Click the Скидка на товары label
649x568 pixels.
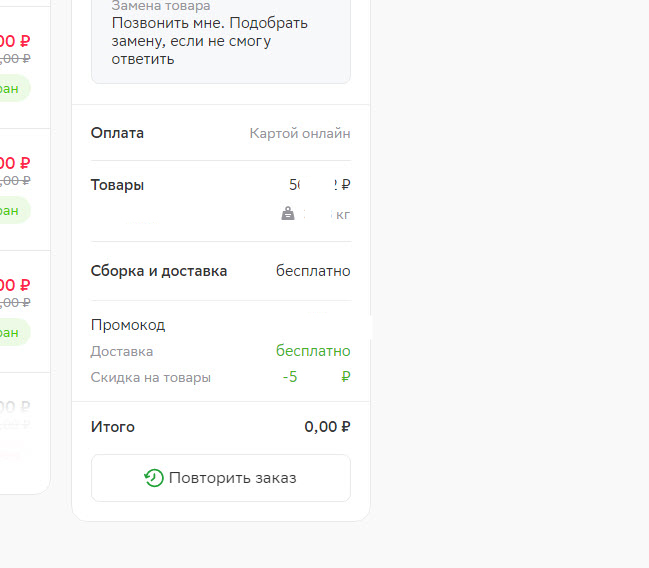(x=151, y=378)
